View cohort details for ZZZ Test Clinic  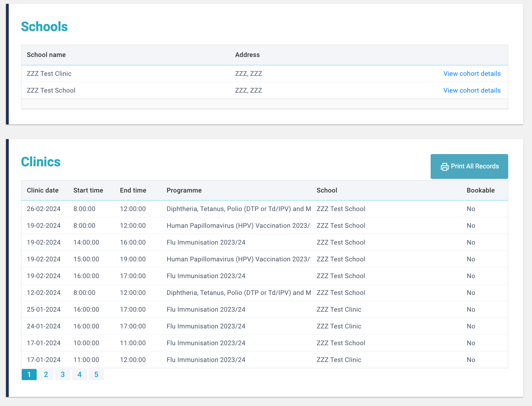point(472,74)
